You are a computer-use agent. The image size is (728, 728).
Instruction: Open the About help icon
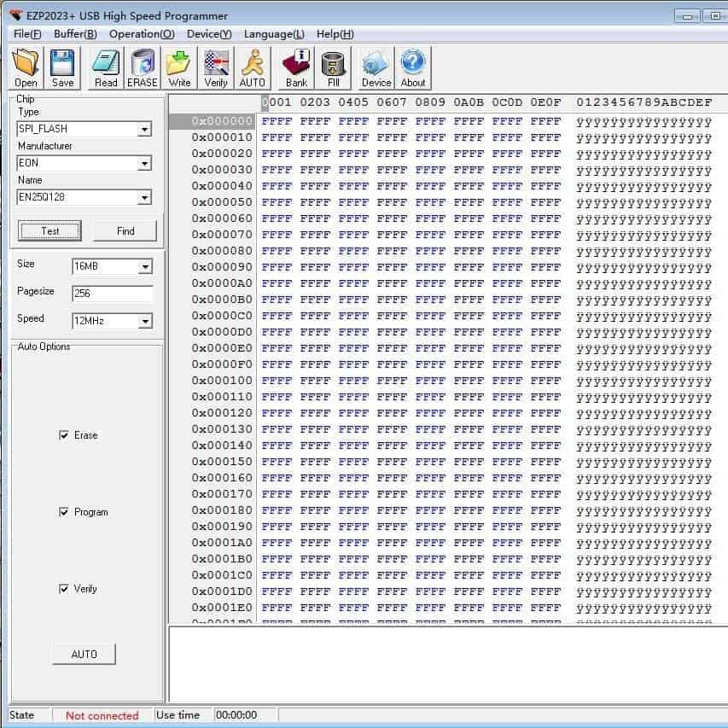[x=413, y=67]
